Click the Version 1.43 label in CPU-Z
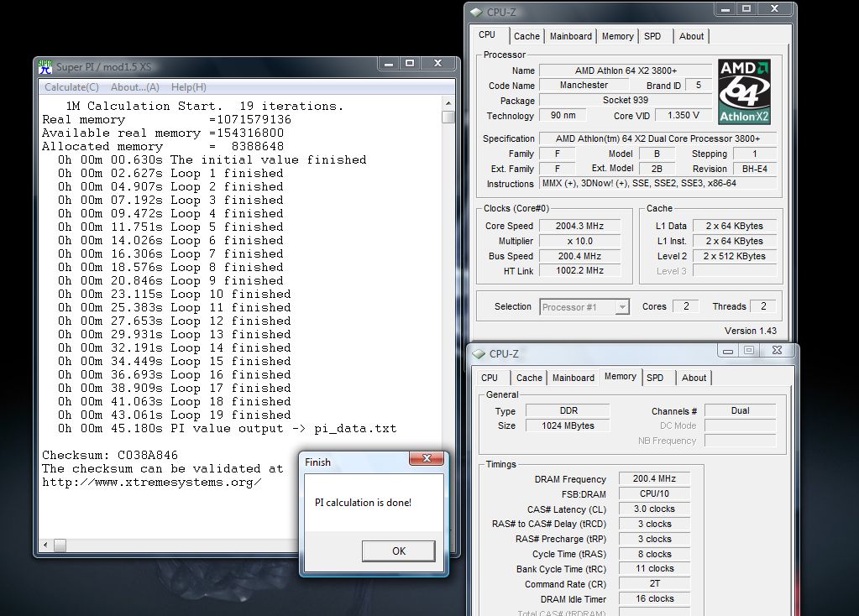The width and height of the screenshot is (859, 616). coord(751,331)
